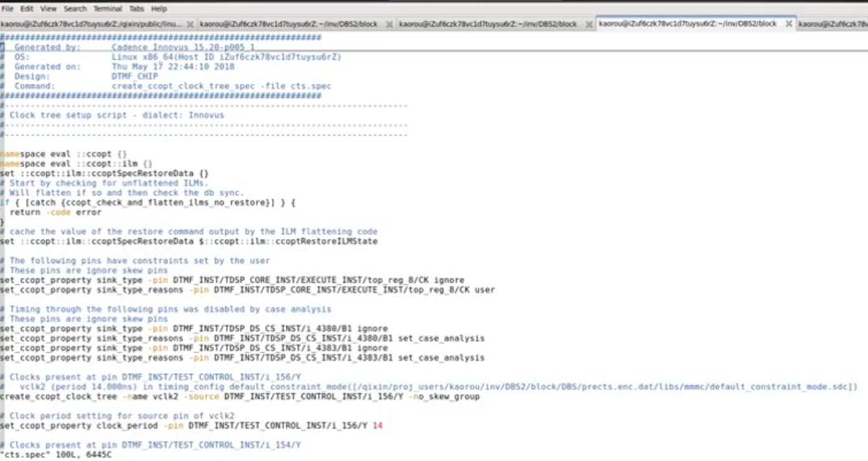The height and width of the screenshot is (461, 868).
Task: Click the 'Thu May 17 22:44:10 2018' date
Action: point(173,66)
